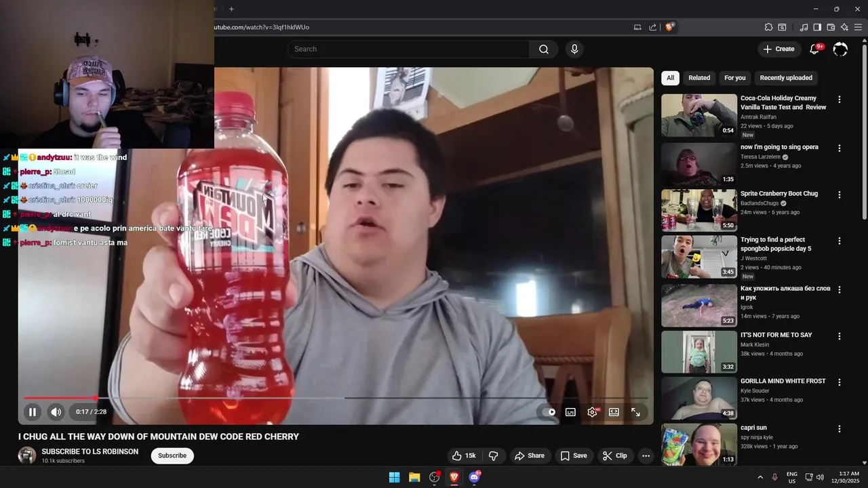The width and height of the screenshot is (868, 488).
Task: Start voice search with microphone icon
Action: [x=574, y=49]
